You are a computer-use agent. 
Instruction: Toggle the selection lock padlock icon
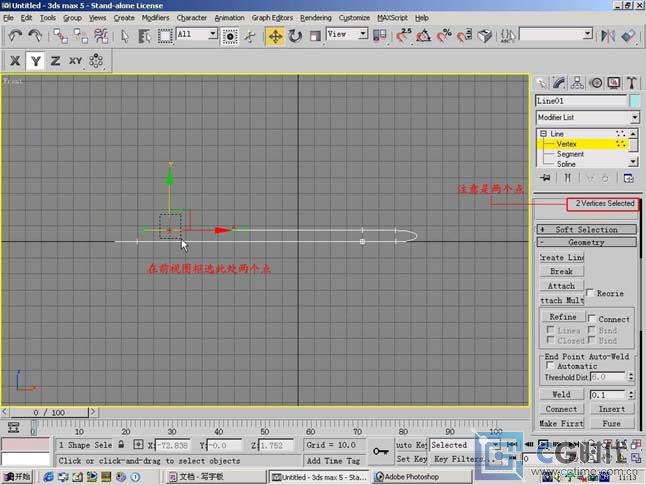(121, 445)
